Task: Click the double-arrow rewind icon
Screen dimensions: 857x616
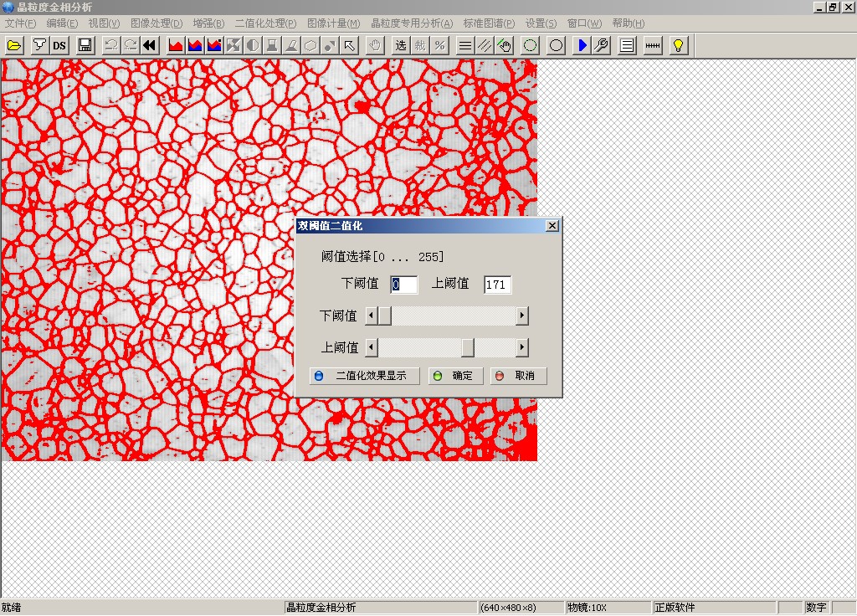Action: coord(150,45)
